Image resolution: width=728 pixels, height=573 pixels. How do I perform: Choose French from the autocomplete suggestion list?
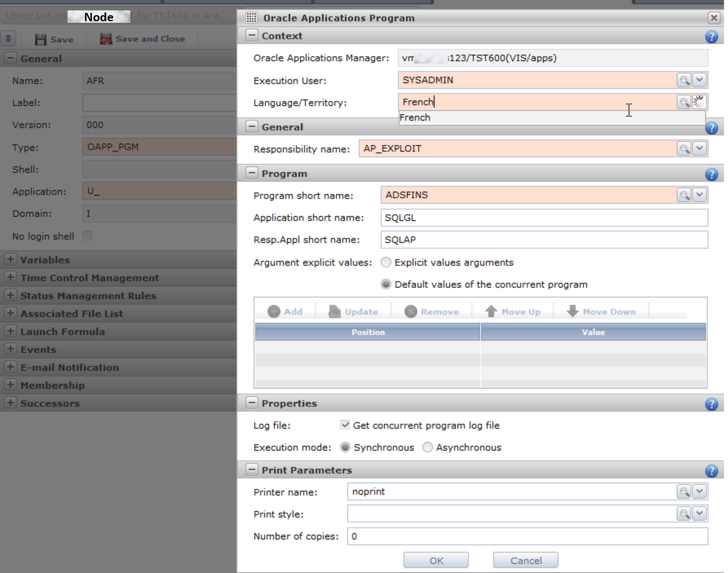415,118
